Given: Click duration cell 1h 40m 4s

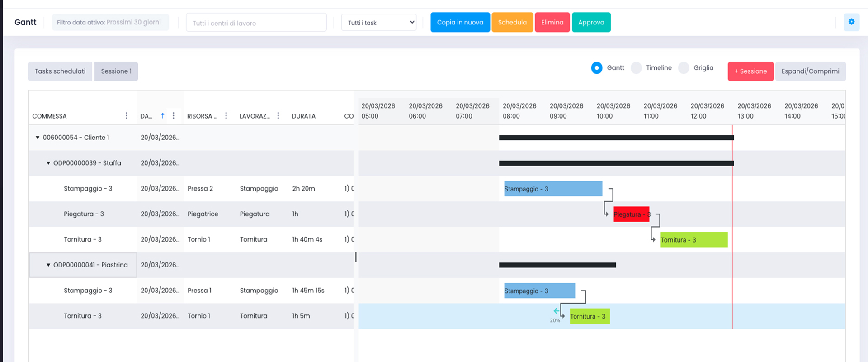Looking at the screenshot, I should (307, 239).
